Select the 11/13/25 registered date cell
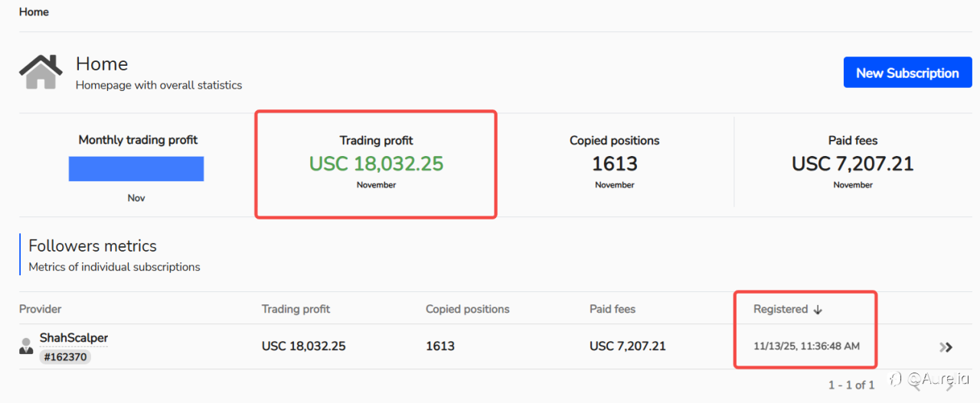 click(806, 346)
